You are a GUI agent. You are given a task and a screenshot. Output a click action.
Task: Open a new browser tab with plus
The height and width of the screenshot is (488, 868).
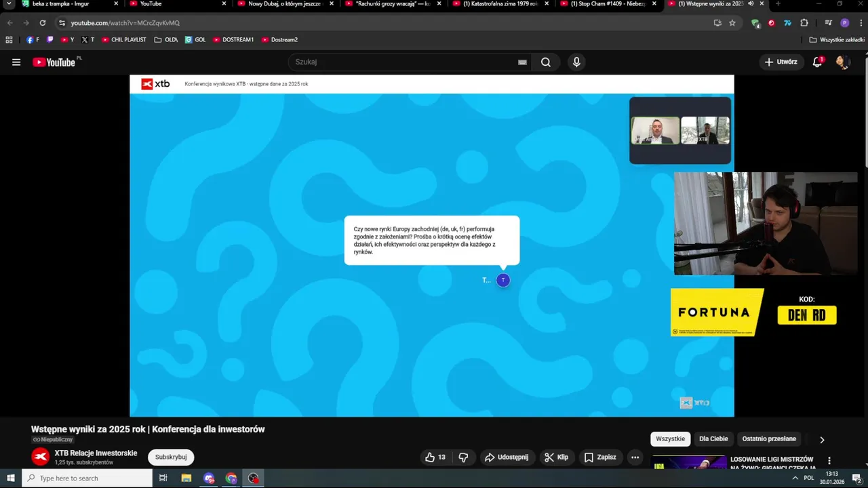778,3
